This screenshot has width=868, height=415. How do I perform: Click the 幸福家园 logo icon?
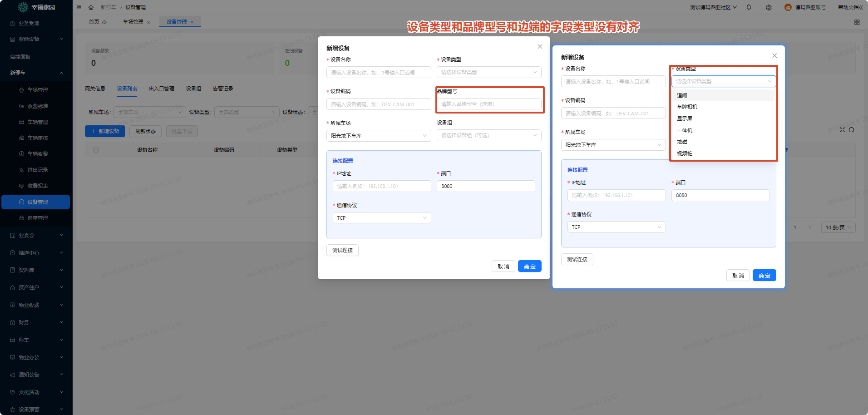coord(23,7)
